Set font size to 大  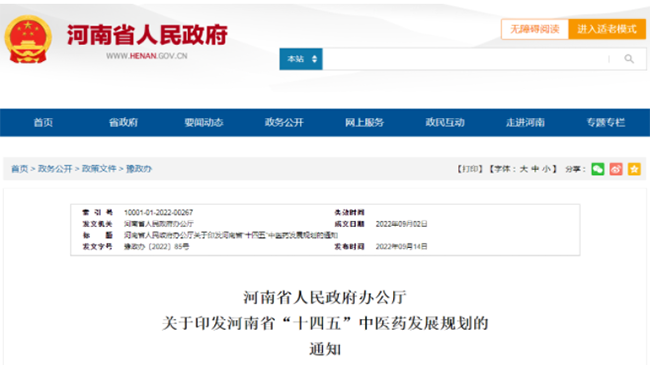(524, 169)
